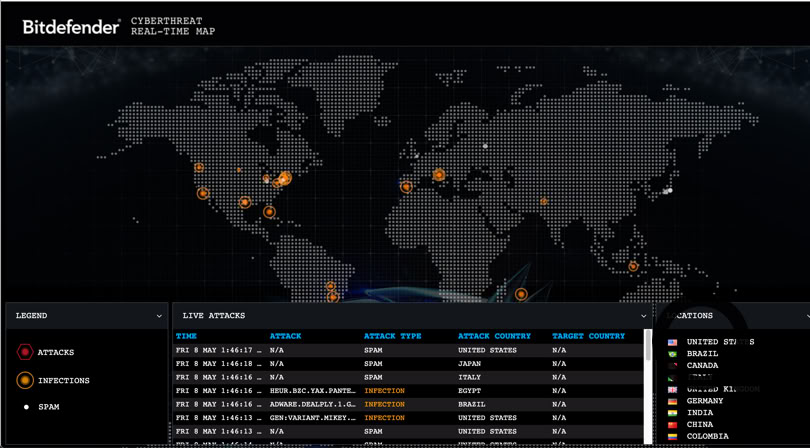Click the Colombia flag icon
This screenshot has width=810, height=448.
(x=673, y=437)
